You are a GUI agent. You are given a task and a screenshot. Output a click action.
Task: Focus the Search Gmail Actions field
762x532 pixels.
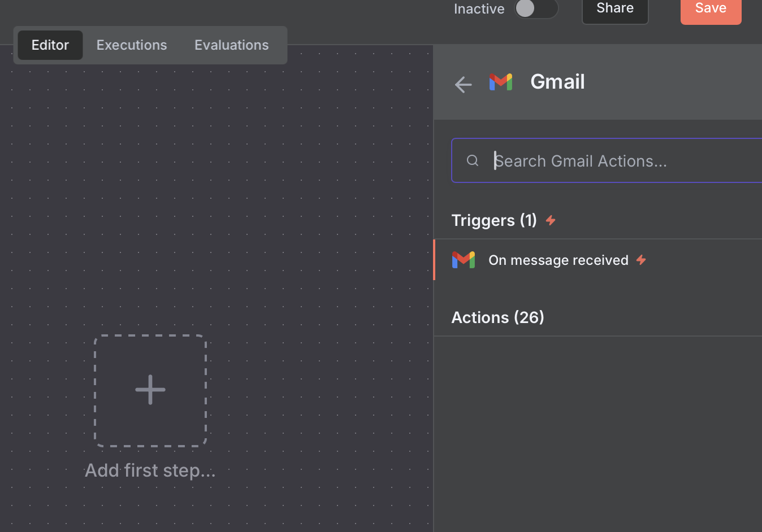[607, 161]
